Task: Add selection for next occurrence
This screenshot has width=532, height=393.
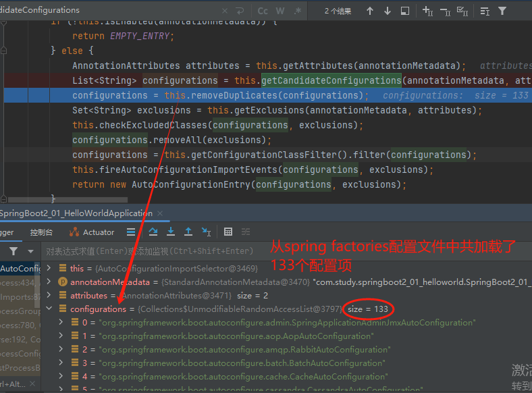Action: pos(427,11)
